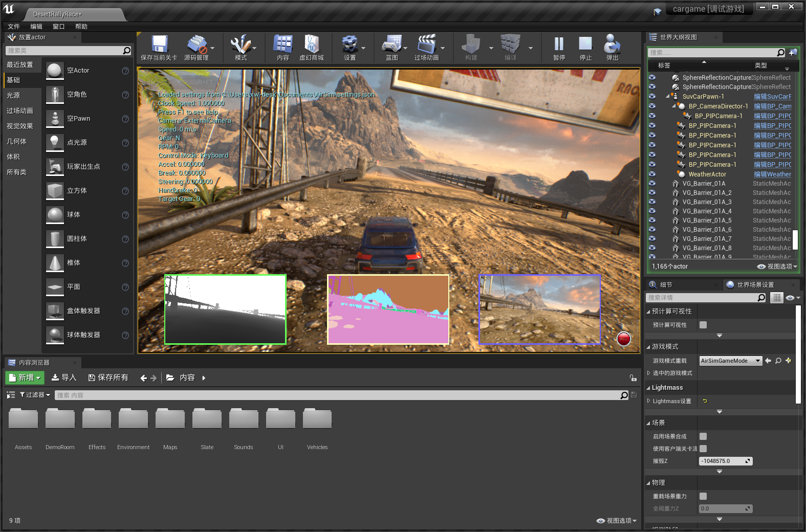The height and width of the screenshot is (532, 806).
Task: Click Save All in content browser
Action: point(108,378)
